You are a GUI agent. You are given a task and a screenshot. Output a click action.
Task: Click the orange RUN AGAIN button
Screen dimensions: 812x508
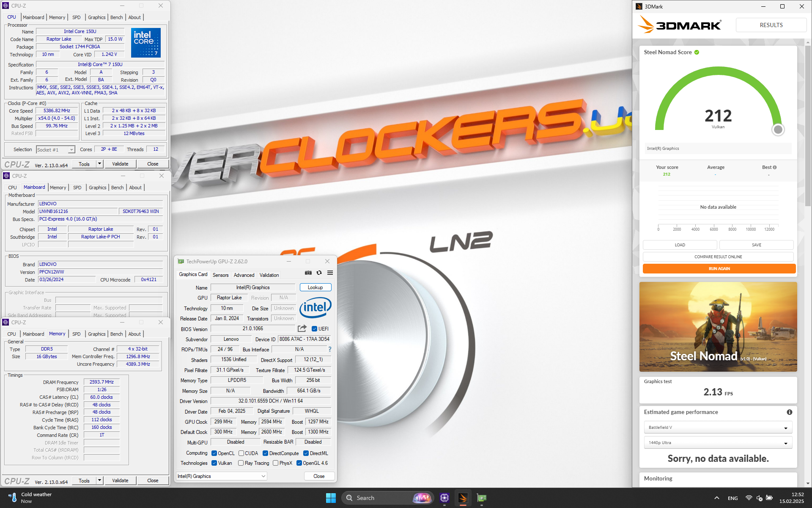click(x=719, y=269)
